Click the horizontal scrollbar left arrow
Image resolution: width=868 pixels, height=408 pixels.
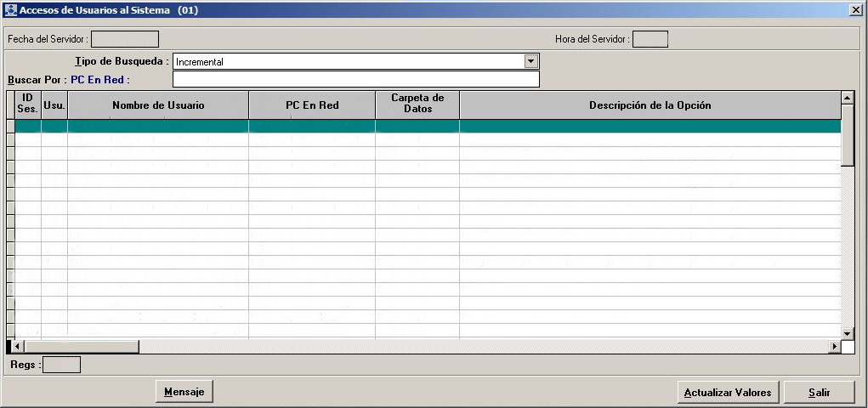pyautogui.click(x=19, y=347)
